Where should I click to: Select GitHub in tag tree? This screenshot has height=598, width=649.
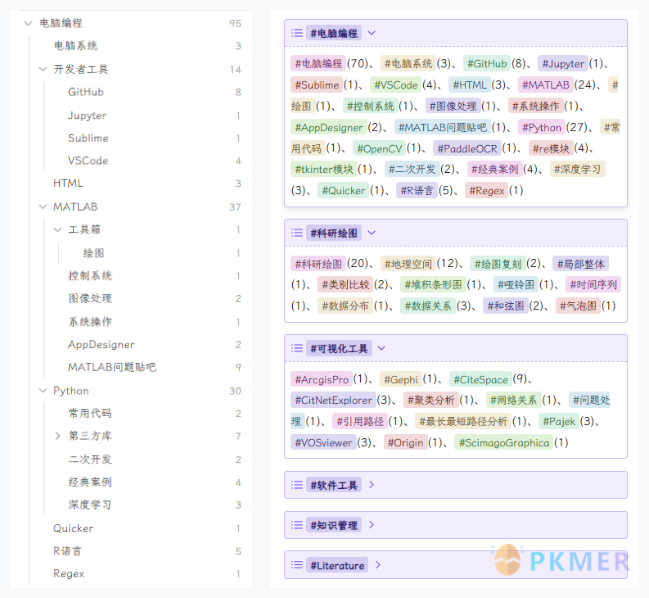[86, 92]
